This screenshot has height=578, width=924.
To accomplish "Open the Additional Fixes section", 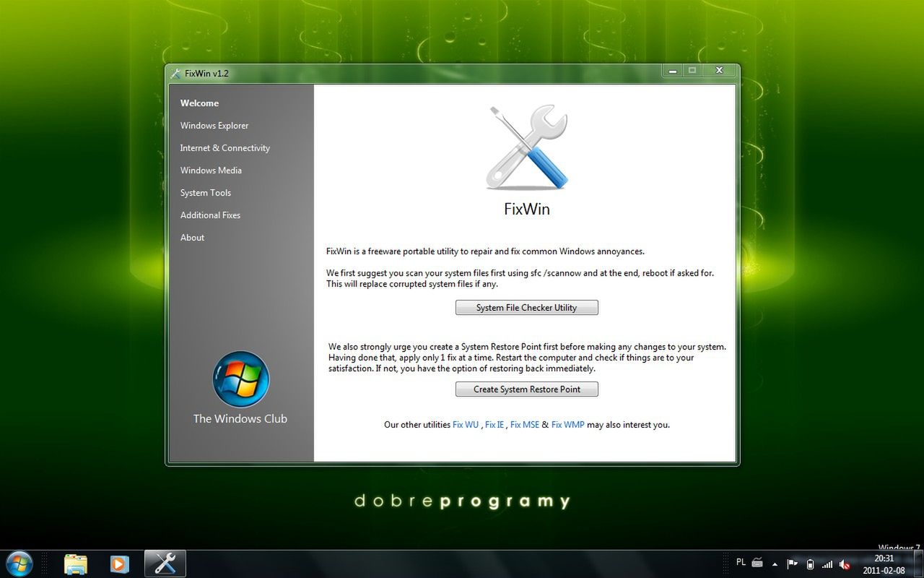I will (210, 215).
